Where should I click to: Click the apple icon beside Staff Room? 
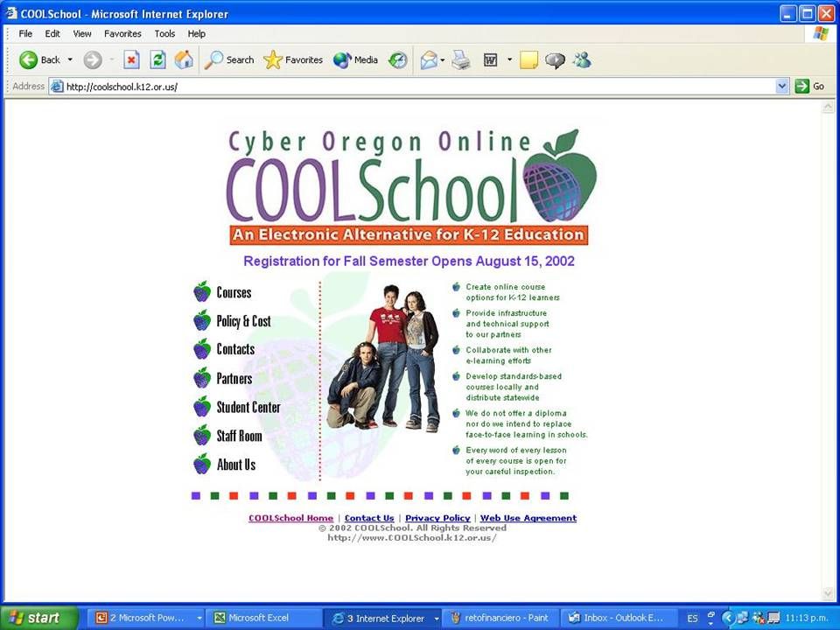[202, 436]
